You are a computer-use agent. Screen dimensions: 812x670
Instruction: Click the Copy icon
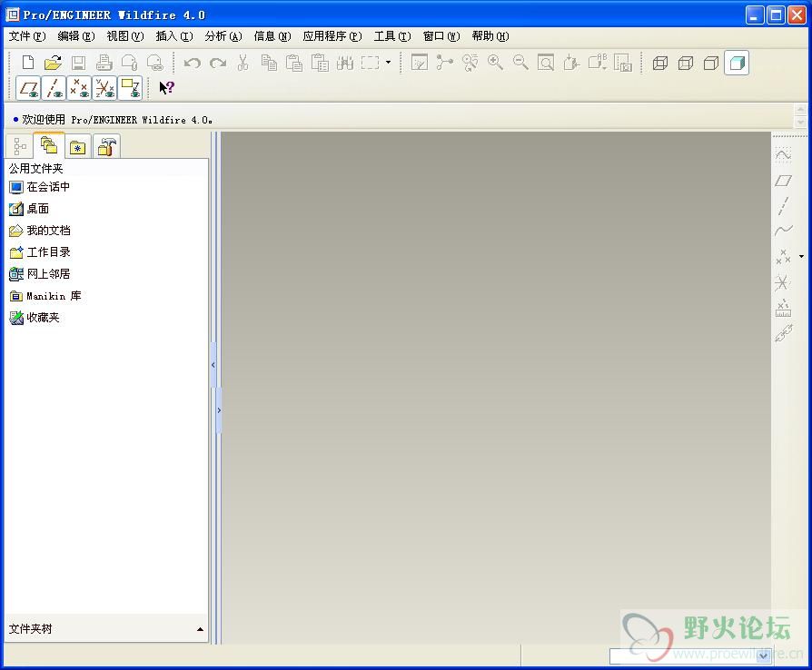click(269, 63)
